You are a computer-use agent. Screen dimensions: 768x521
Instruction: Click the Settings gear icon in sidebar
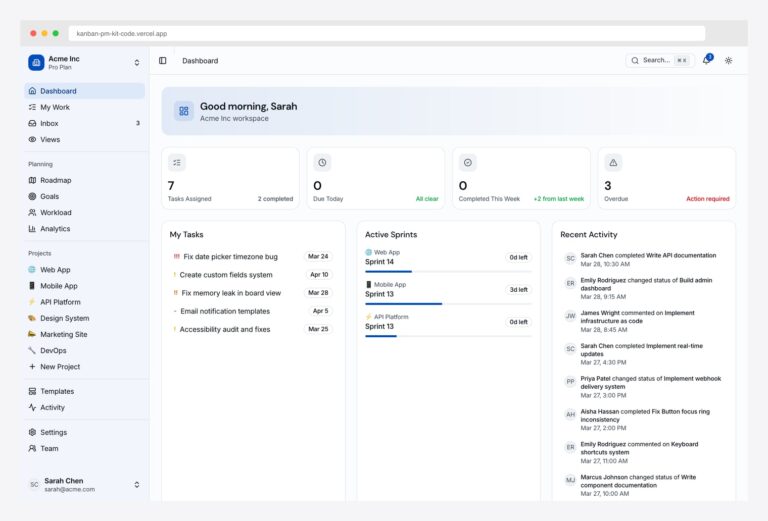(x=32, y=432)
